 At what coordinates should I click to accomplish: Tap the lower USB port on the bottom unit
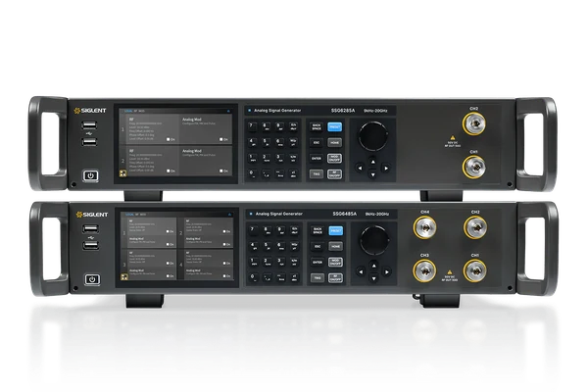point(91,245)
